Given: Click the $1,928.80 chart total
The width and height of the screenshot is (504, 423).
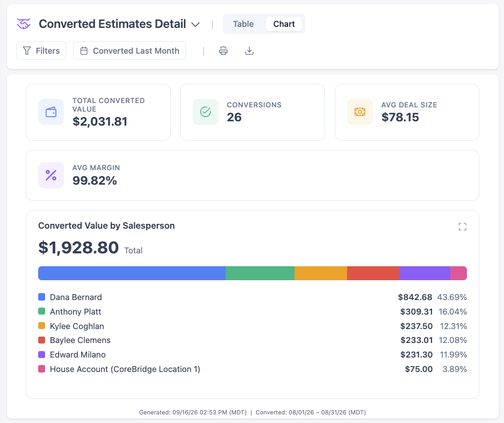Looking at the screenshot, I should click(x=78, y=247).
